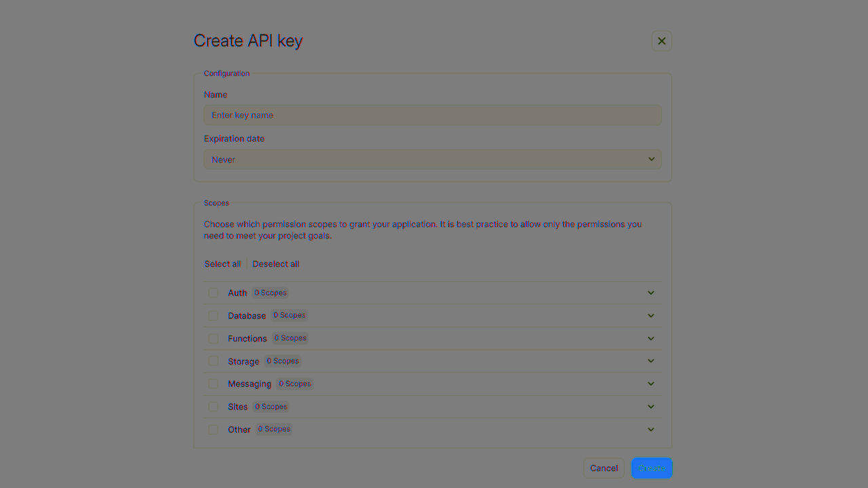Enable the Other scope checkbox
Image resolution: width=868 pixels, height=488 pixels.
[214, 429]
